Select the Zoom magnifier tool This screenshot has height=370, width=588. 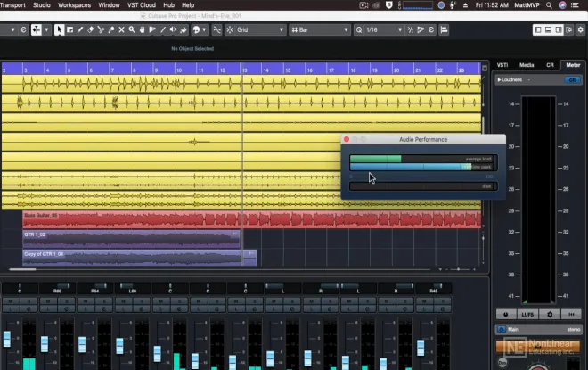(x=132, y=29)
